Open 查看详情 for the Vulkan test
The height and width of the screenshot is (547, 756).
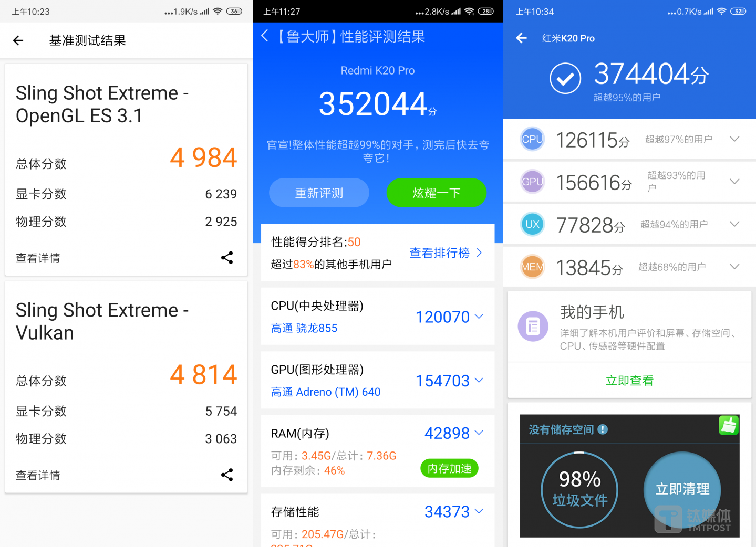[x=38, y=476]
